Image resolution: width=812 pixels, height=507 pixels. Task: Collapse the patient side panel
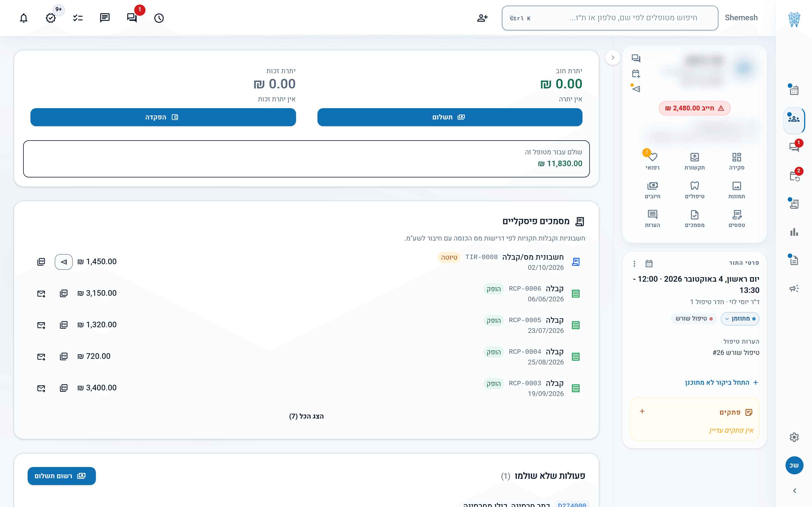coord(613,57)
